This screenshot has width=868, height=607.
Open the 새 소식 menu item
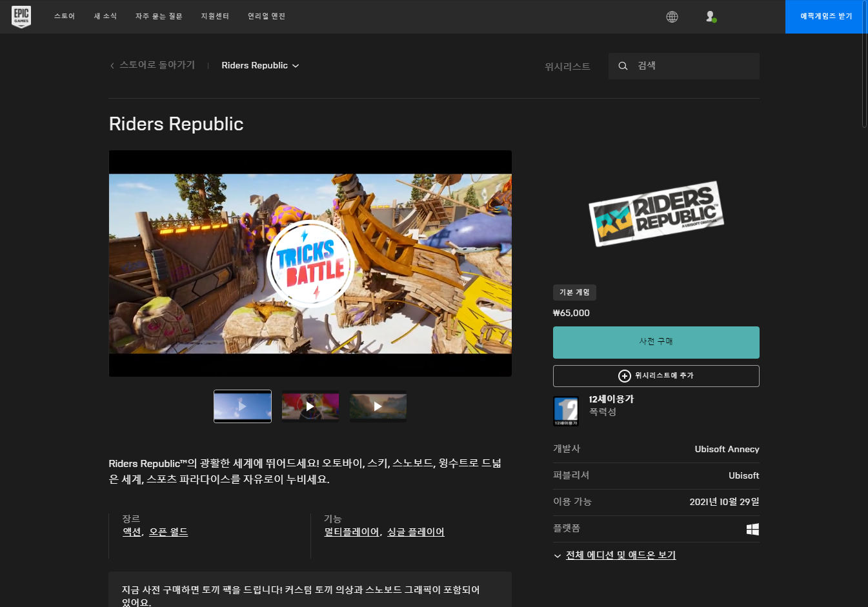coord(105,17)
